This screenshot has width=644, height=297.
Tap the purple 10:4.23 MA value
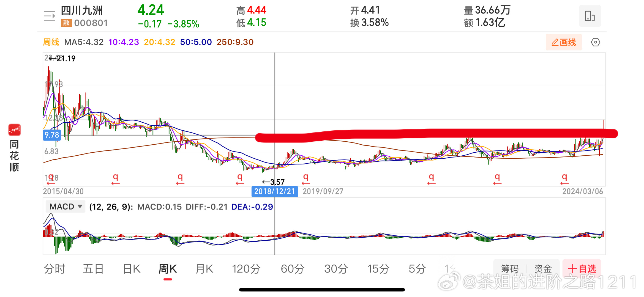[x=124, y=42]
